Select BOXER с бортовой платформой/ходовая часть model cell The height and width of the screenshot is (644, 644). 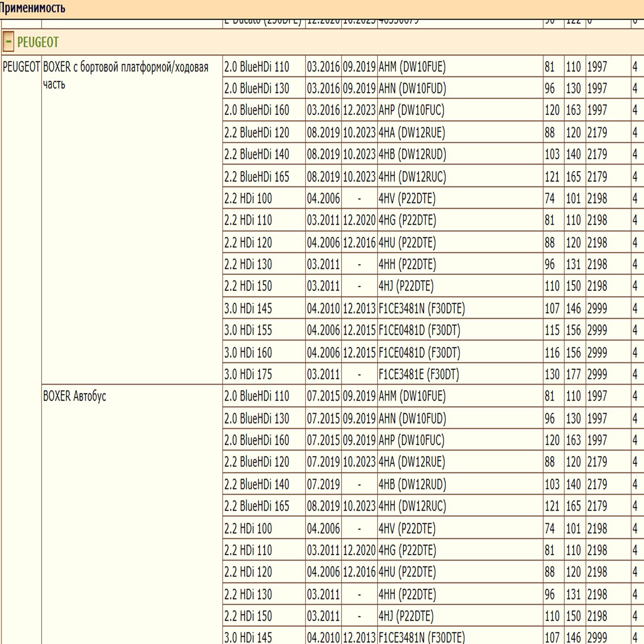(126, 75)
